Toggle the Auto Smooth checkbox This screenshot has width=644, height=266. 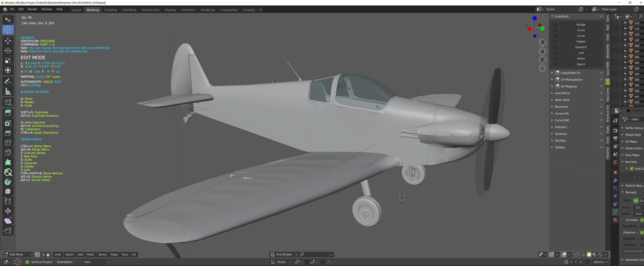coord(632,169)
